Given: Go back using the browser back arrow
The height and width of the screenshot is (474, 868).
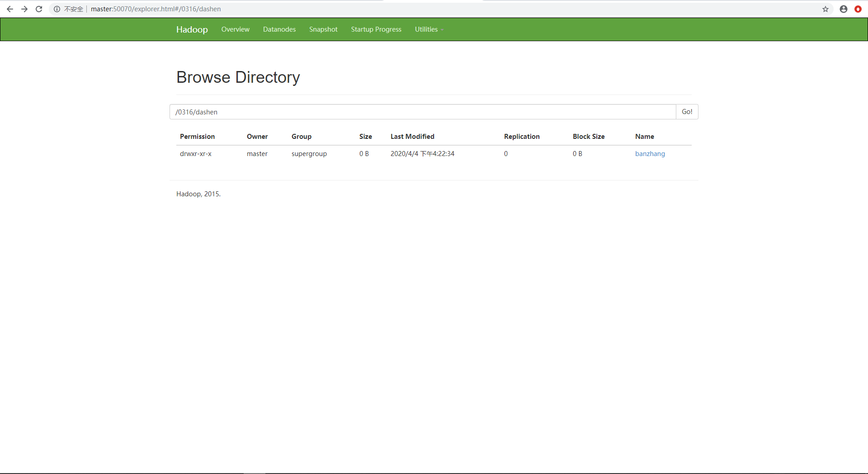Looking at the screenshot, I should tap(10, 9).
